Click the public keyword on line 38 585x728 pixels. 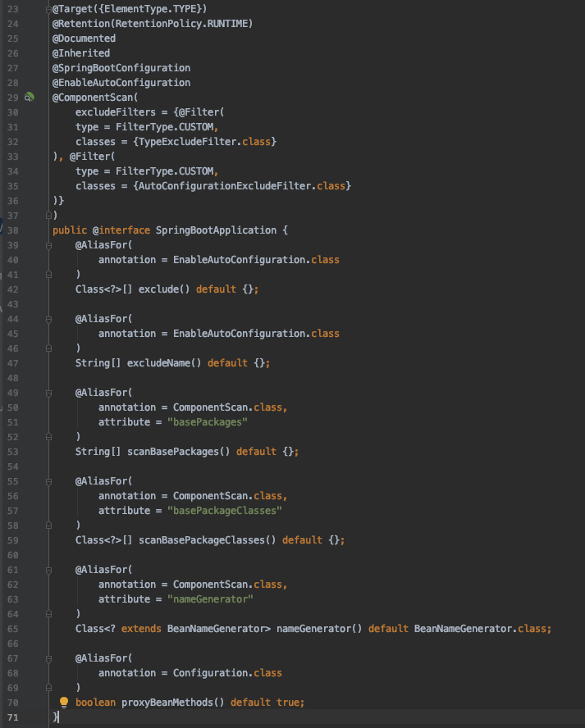tap(70, 230)
